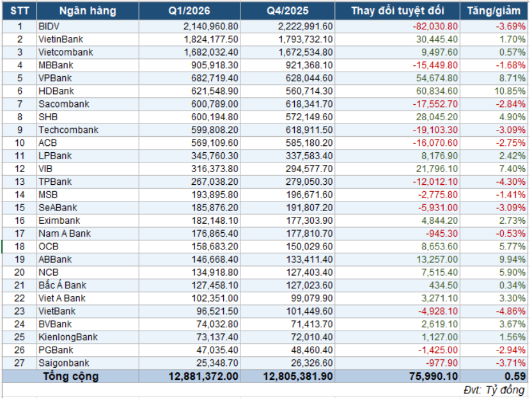This screenshot has height=401, width=532.
Task: Select the VietBank name cell
Action: pos(88,311)
